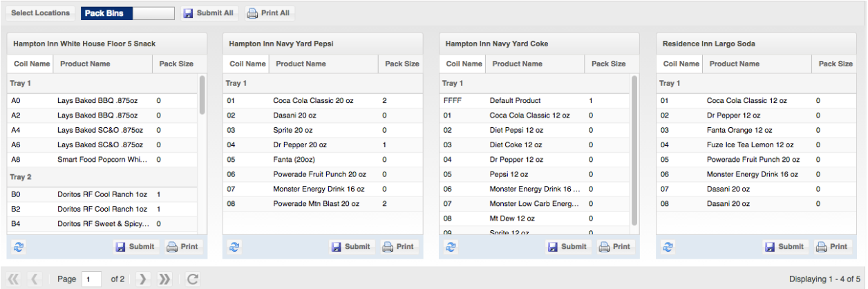Submit the Residence Inn Largo Soda bins
The width and height of the screenshot is (868, 289).
(785, 247)
